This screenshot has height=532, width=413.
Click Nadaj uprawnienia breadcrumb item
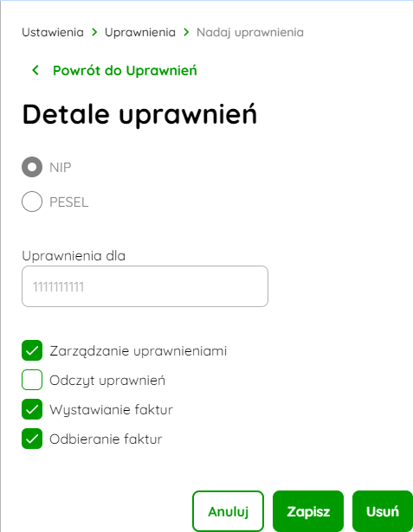tap(250, 32)
